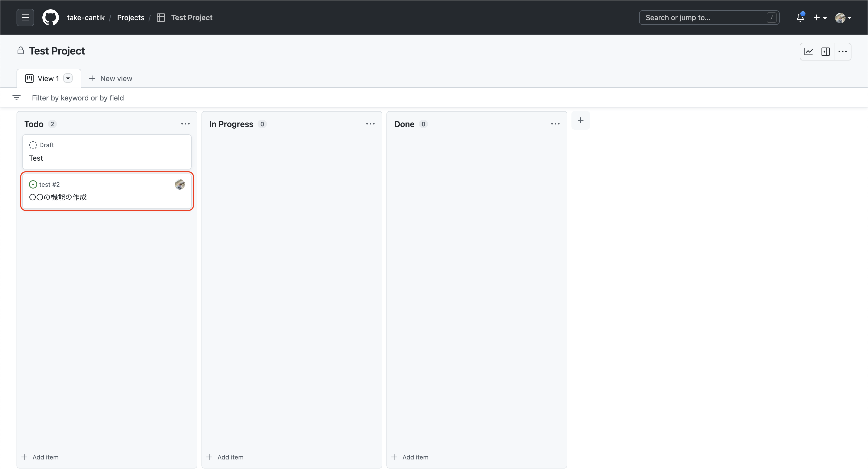The height and width of the screenshot is (469, 868).
Task: Add a new column with the plus icon
Action: 580,120
